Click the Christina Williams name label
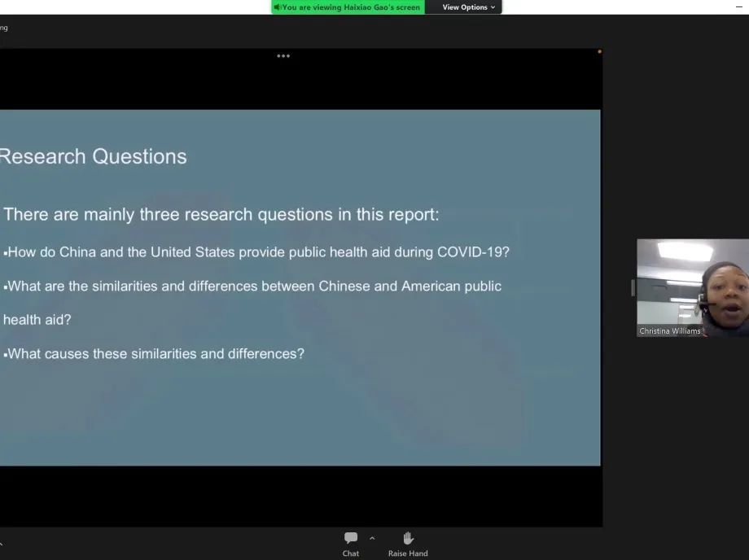Viewport: 749px width, 560px height. click(x=670, y=330)
